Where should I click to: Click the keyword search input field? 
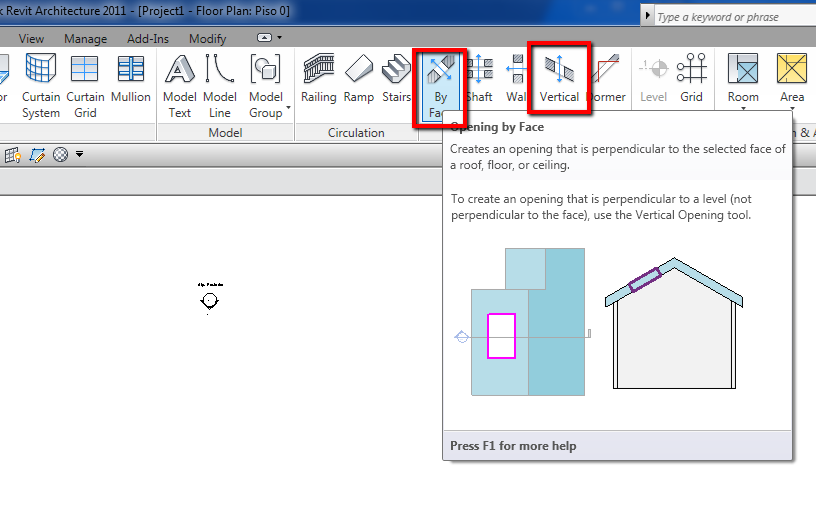pos(734,17)
